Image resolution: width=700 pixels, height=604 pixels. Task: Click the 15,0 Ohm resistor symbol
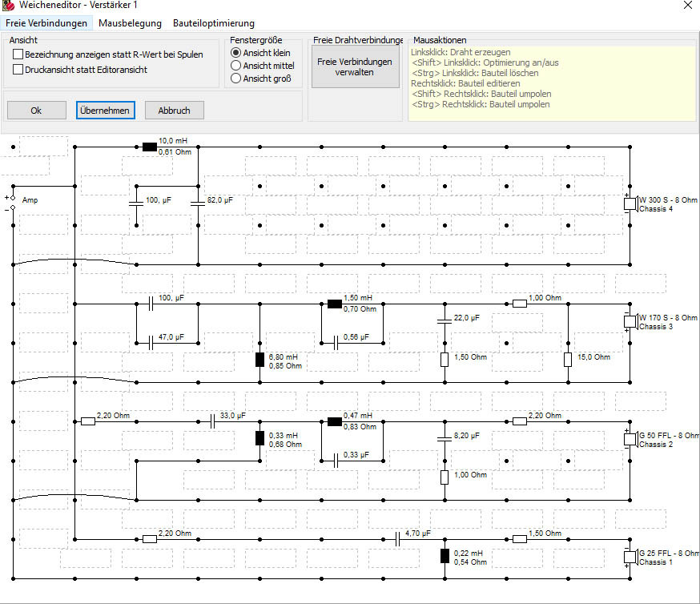[x=568, y=360]
